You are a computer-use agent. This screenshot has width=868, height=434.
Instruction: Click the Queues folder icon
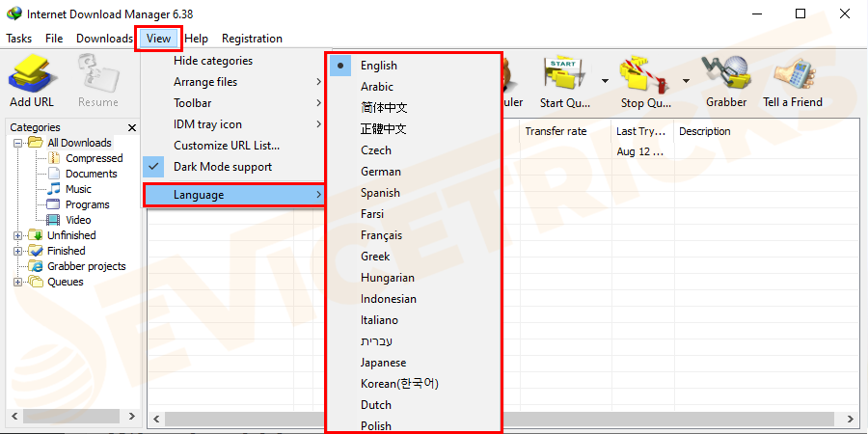[36, 282]
